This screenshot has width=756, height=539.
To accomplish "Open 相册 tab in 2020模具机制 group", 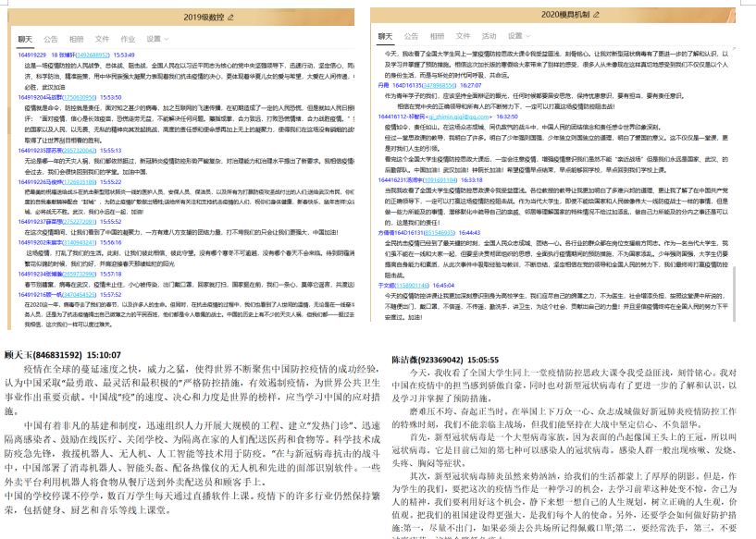I will tap(439, 37).
